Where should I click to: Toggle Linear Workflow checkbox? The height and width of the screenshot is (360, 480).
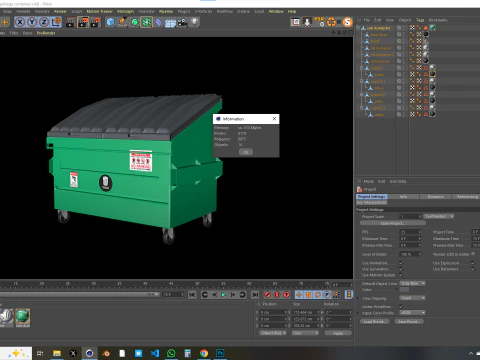[x=401, y=306]
